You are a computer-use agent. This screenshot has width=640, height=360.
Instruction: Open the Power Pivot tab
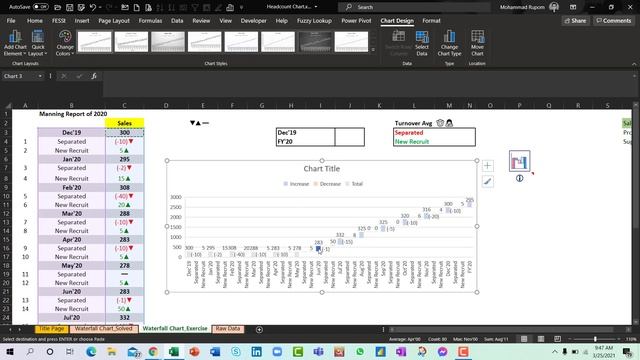(356, 20)
